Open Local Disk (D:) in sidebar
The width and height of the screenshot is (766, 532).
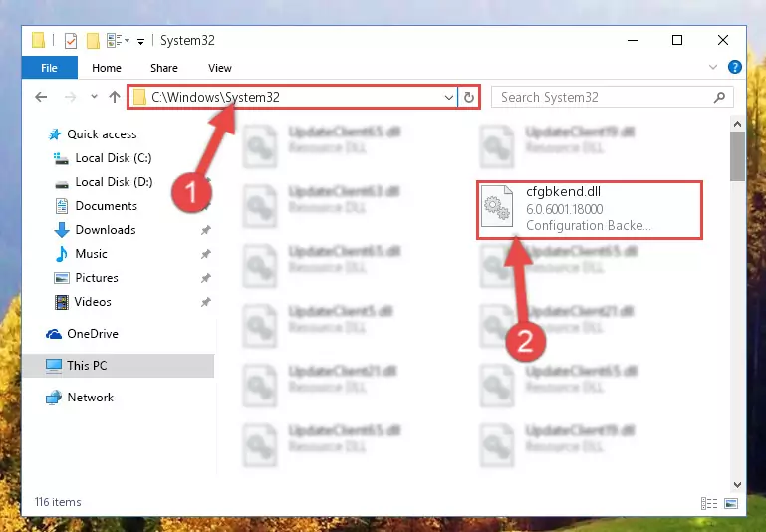click(114, 181)
